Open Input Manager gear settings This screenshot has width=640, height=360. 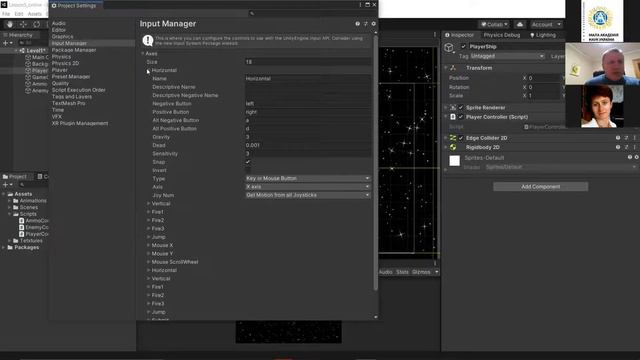[x=373, y=24]
